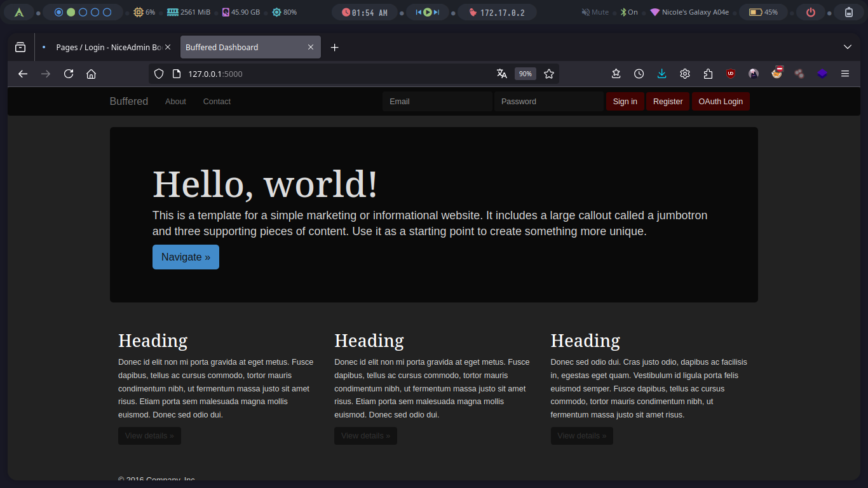This screenshot has width=868, height=488.
Task: Focus the Email input field
Action: click(437, 102)
